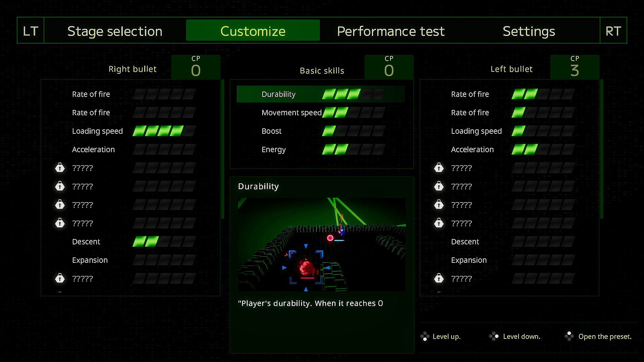The height and width of the screenshot is (362, 644).
Task: Click the Right bullet Loading speed level bar
Action: pyautogui.click(x=164, y=131)
